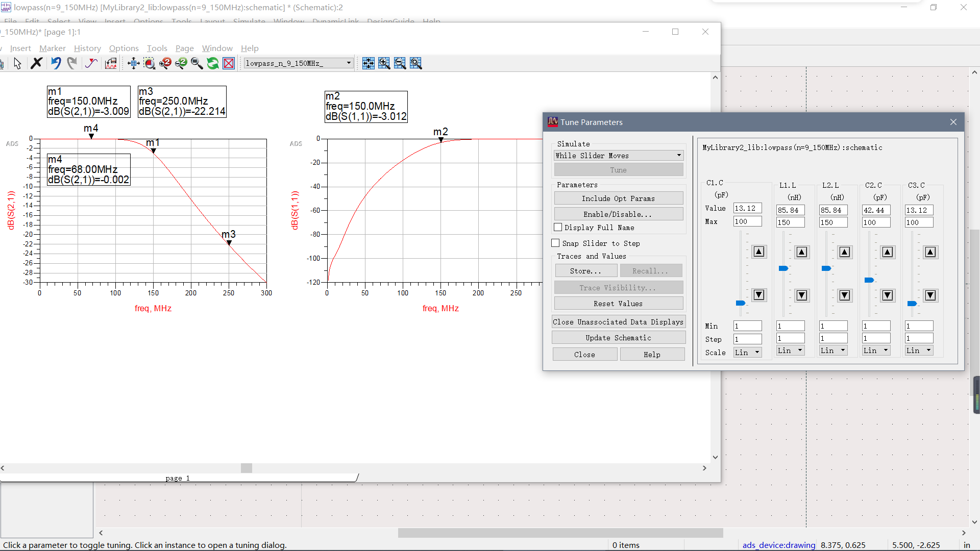980x551 pixels.
Task: Open the Marker menu
Action: 52,48
